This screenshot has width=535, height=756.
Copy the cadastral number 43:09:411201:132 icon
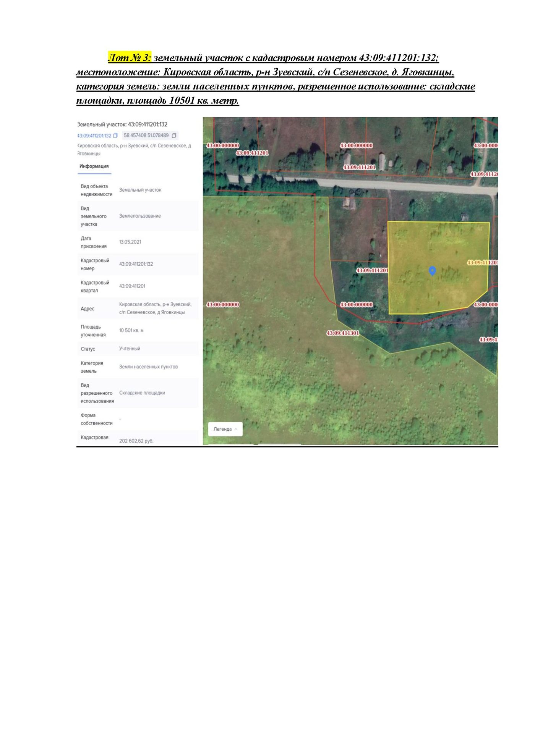[115, 136]
